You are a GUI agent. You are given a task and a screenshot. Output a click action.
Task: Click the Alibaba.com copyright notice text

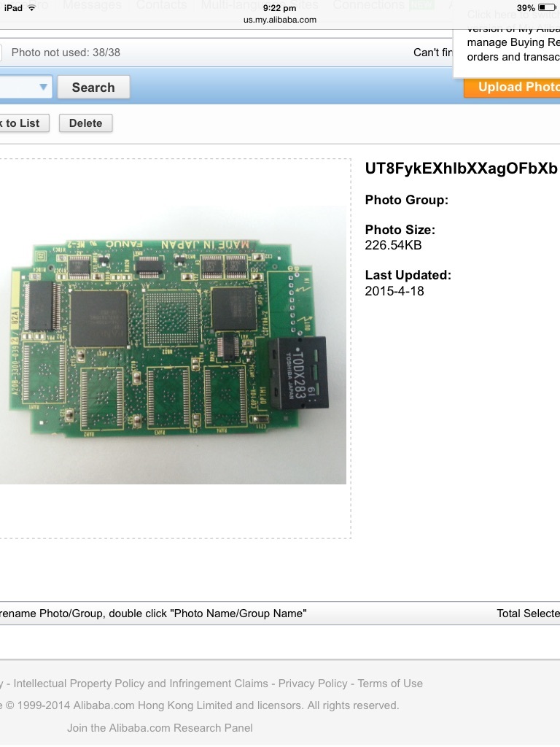click(x=200, y=705)
